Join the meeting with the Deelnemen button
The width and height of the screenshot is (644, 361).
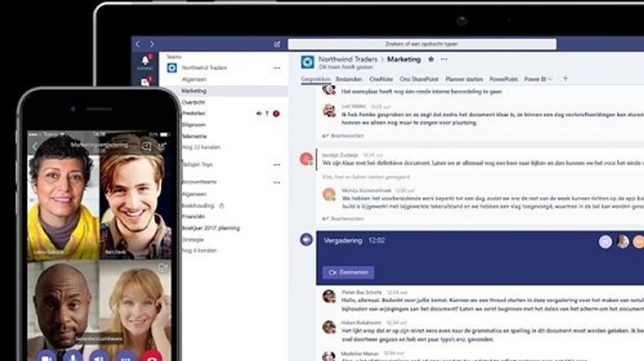click(x=348, y=272)
